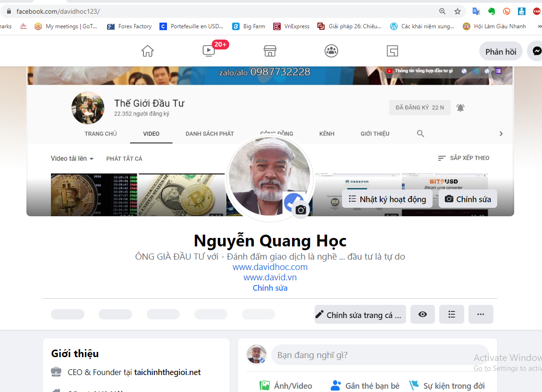Image resolution: width=542 pixels, height=392 pixels.
Task: Click Chỉnh sửa cover photo button
Action: [467, 199]
